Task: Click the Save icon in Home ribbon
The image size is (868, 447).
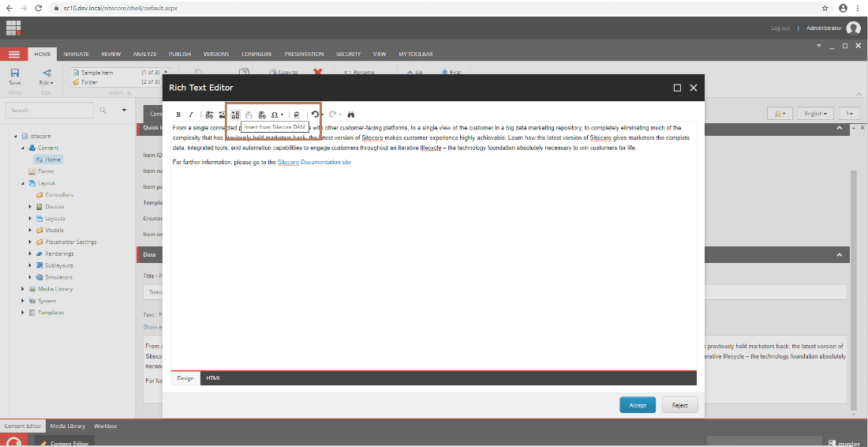Action: click(15, 73)
